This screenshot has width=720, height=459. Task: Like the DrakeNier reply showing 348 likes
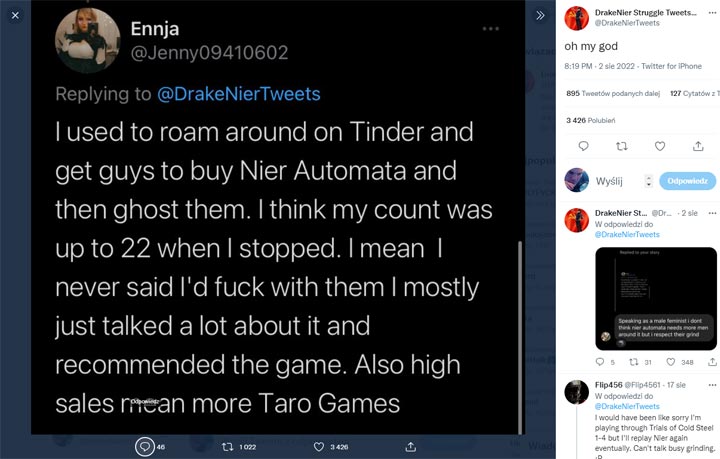point(672,362)
